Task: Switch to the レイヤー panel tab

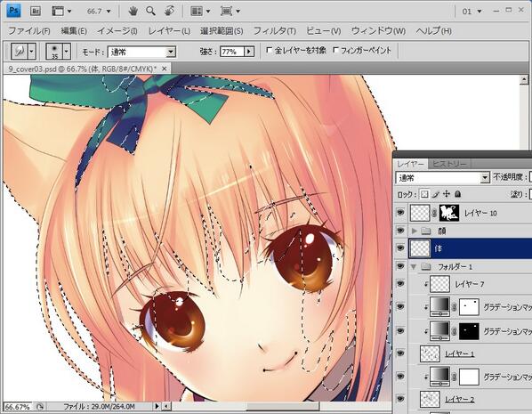Action: 410,164
